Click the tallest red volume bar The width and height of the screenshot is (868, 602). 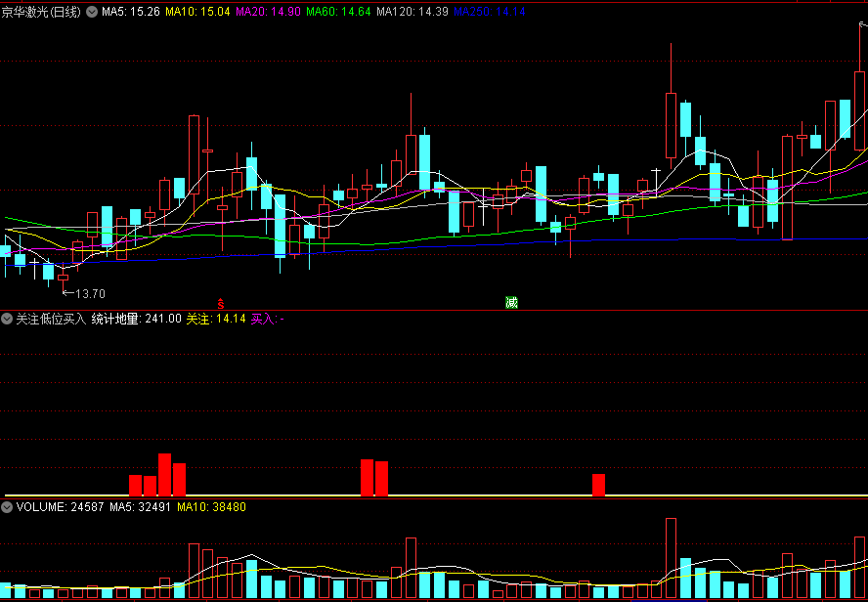click(671, 558)
